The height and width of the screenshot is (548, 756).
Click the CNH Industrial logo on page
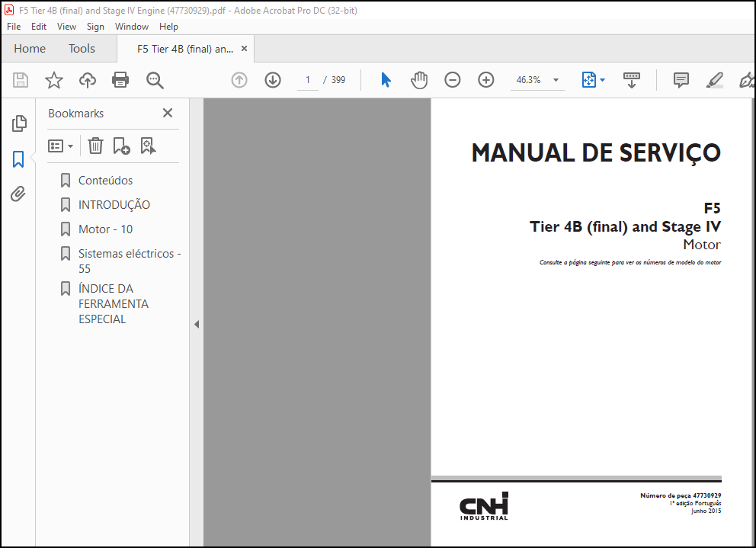tap(484, 506)
